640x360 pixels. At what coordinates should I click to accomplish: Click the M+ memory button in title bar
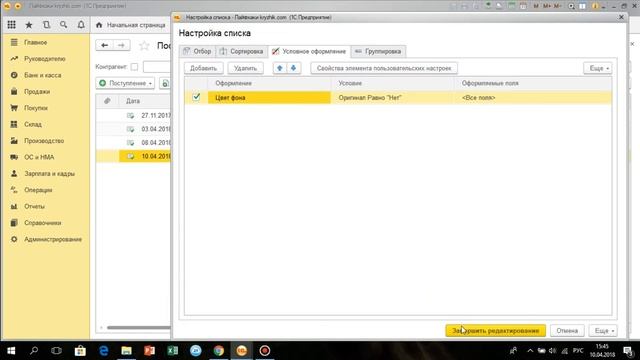[x=547, y=6]
